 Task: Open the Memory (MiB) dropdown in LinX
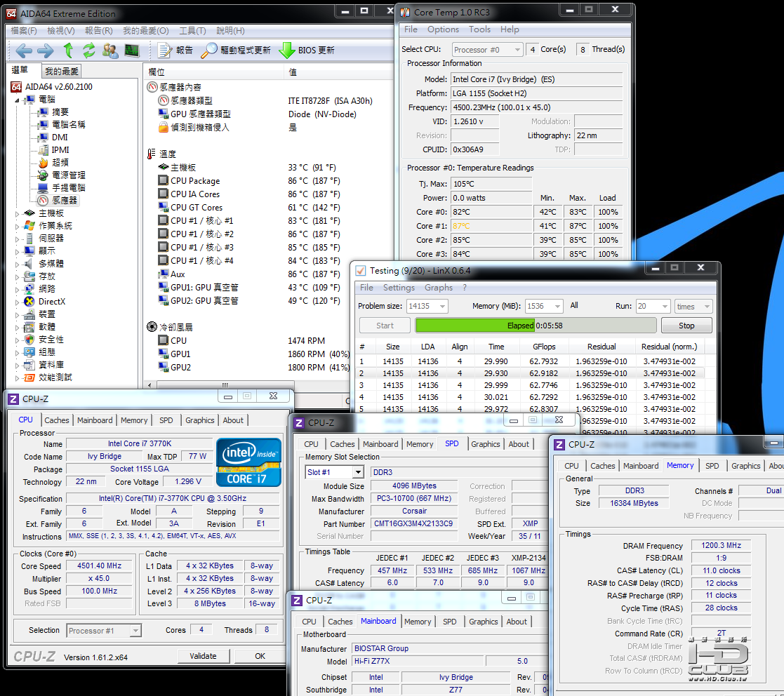click(557, 307)
